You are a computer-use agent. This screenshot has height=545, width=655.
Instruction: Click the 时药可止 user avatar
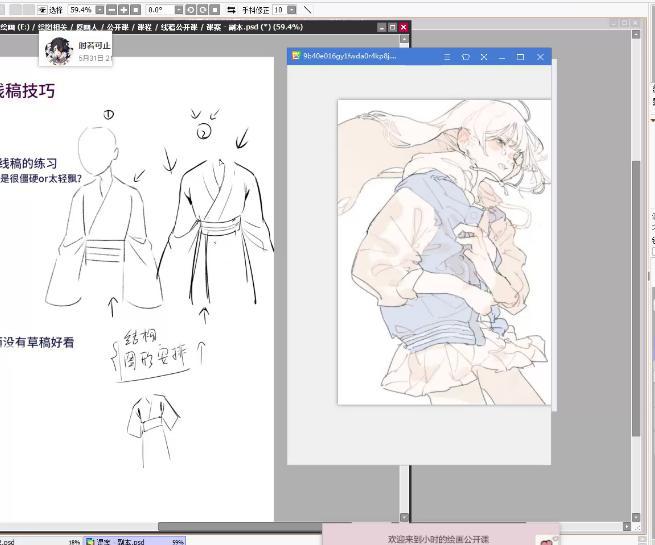coord(58,51)
